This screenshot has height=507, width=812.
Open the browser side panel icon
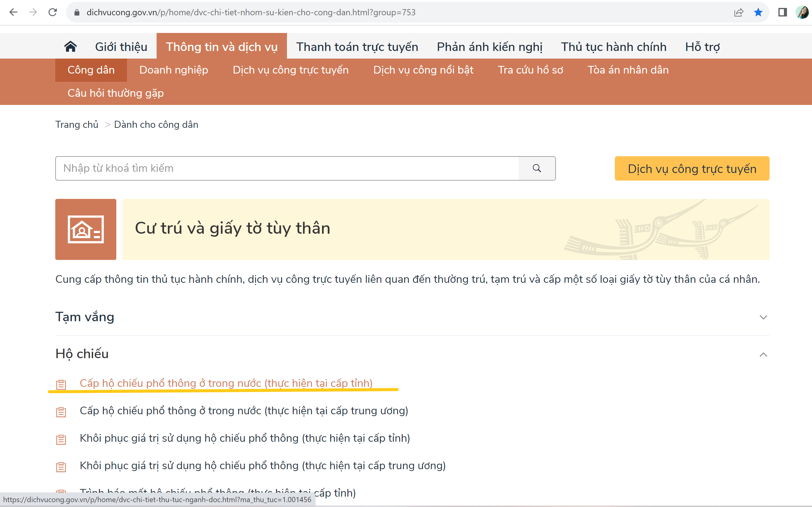click(782, 13)
